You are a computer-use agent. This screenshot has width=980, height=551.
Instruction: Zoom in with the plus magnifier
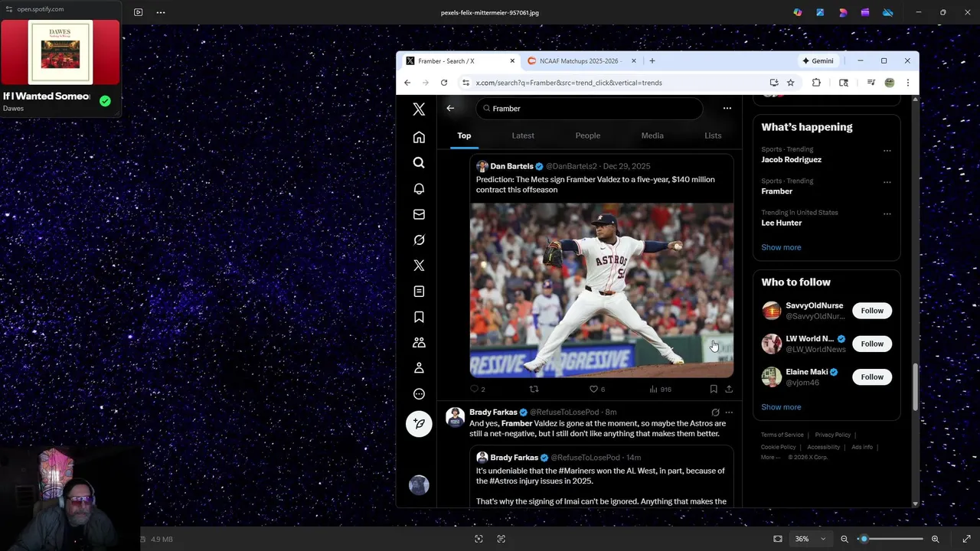coord(935,539)
